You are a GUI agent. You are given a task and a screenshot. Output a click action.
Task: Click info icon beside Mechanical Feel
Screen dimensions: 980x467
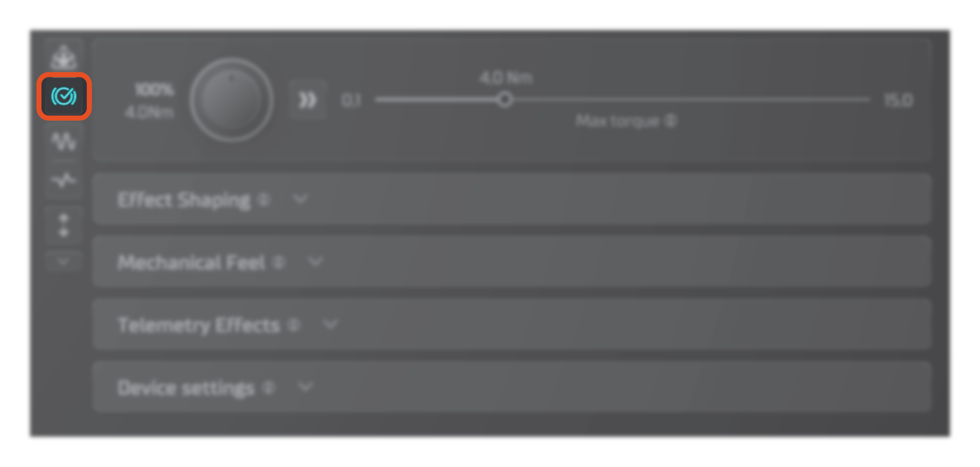pos(278,262)
